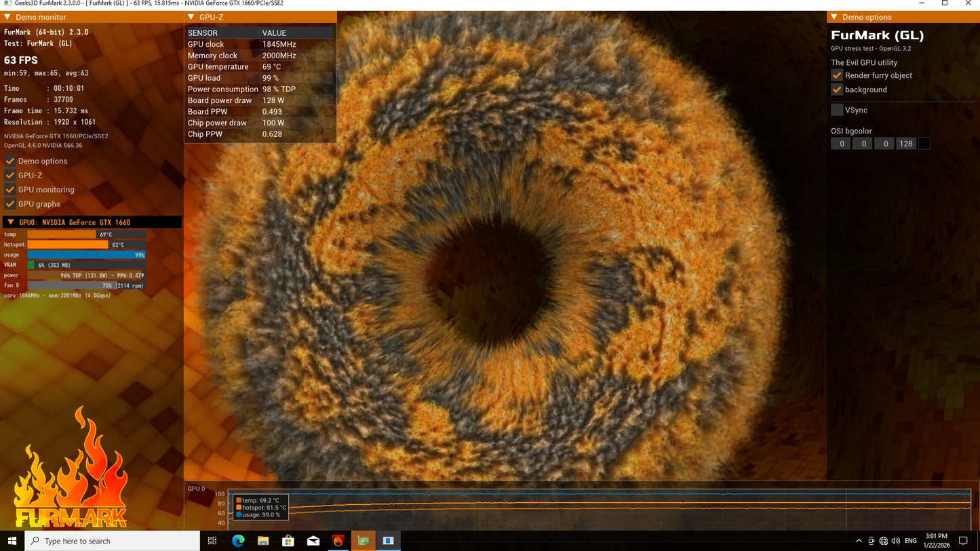Click the GPU load value 99 %
This screenshot has width=980, height=551.
pos(271,78)
